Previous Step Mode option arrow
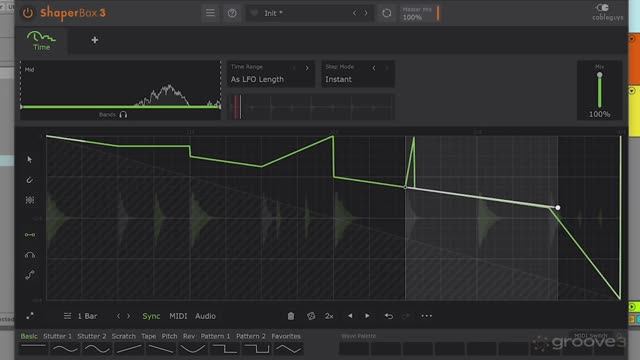The width and height of the screenshot is (640, 360). [x=373, y=68]
